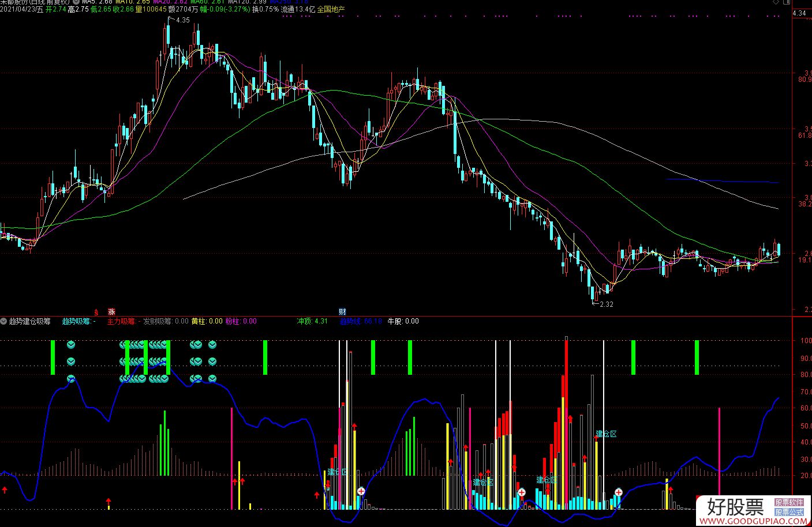The height and width of the screenshot is (527, 812).
Task: Click the bottom chevron circle on the blue peak
Action: tap(72, 378)
